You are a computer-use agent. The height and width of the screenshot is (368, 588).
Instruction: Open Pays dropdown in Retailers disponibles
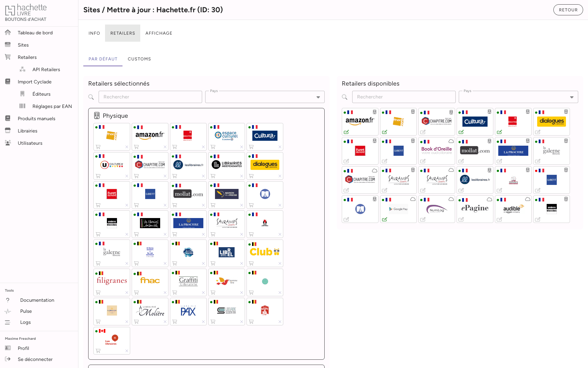tap(518, 97)
